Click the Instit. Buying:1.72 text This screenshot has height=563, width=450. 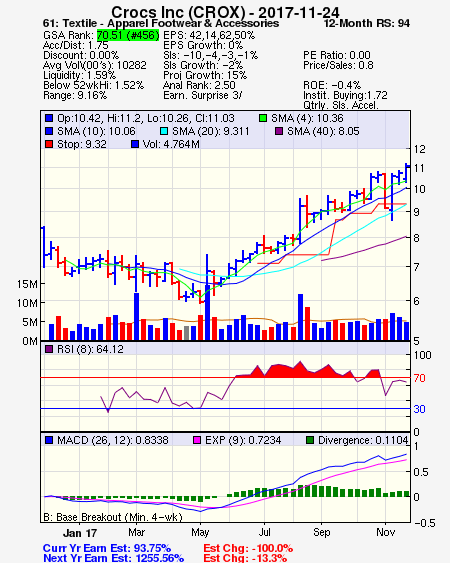tap(345, 96)
